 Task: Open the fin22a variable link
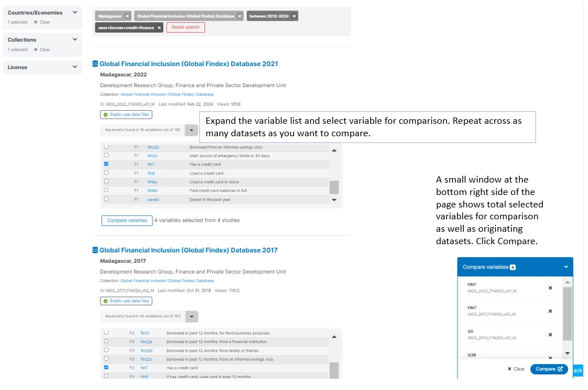[146, 342]
